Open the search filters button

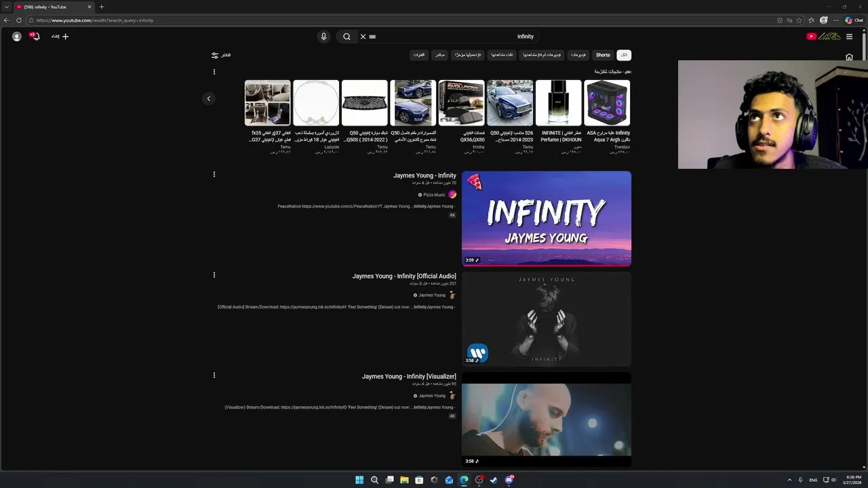pyautogui.click(x=221, y=55)
